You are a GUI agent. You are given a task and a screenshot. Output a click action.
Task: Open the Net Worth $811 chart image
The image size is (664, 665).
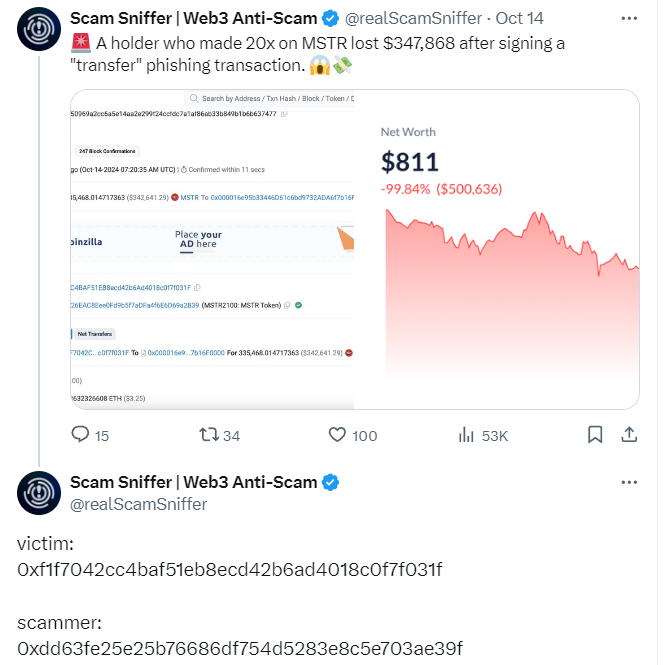point(497,250)
